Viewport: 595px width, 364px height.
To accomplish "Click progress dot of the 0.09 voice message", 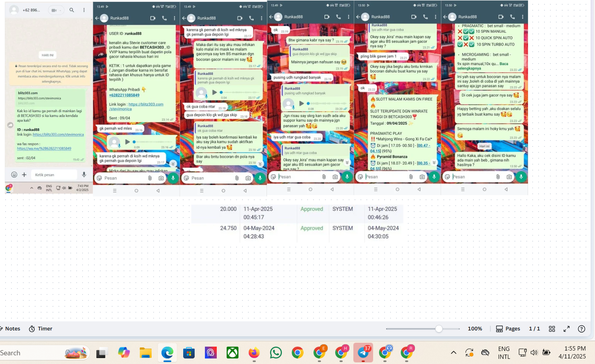I will point(134,142).
